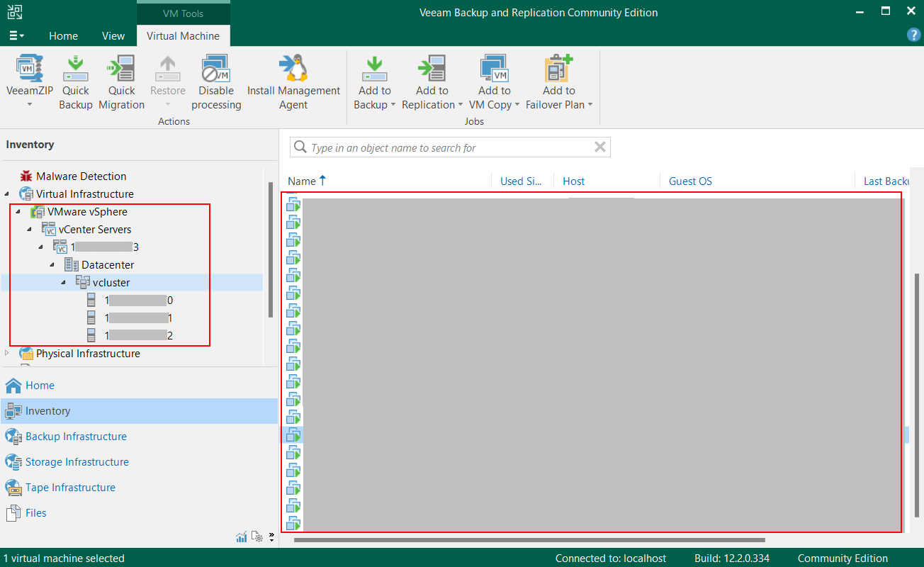
Task: Collapse Virtual Infrastructure tree node
Action: tap(8, 193)
